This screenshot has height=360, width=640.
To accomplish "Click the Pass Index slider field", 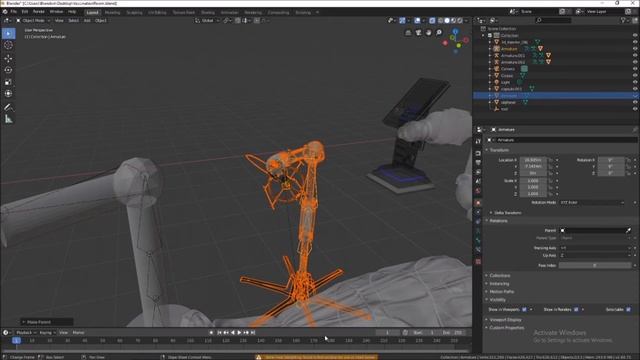I will (595, 266).
